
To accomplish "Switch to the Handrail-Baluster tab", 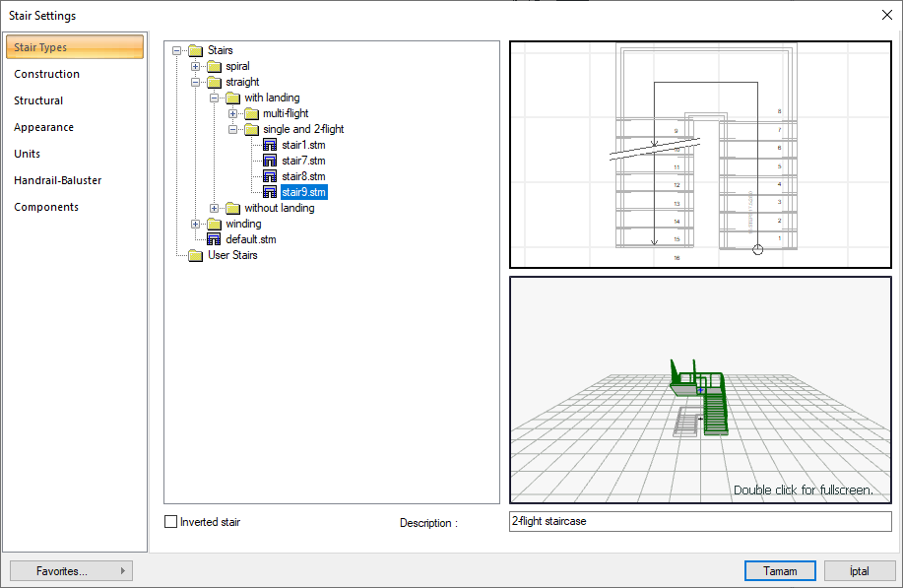I will pos(57,180).
